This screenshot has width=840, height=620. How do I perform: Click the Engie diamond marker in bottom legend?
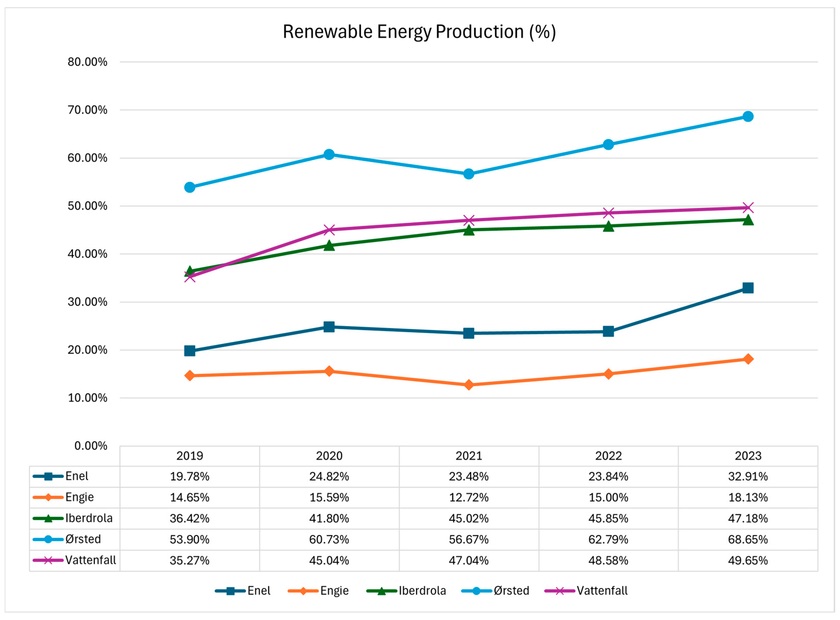click(x=303, y=591)
